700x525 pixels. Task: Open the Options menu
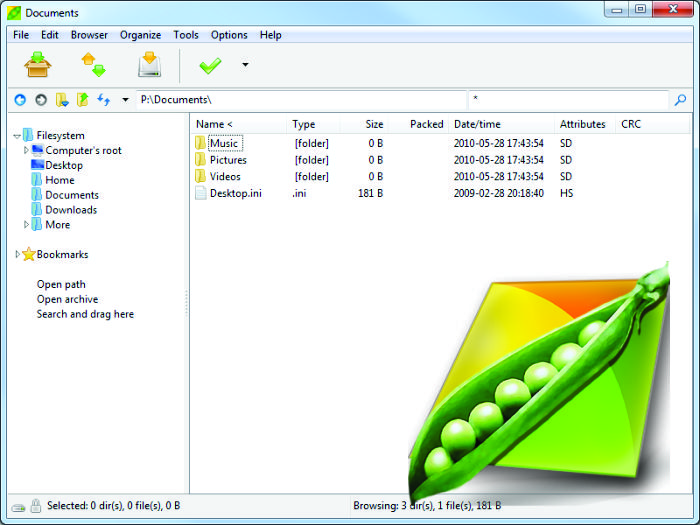229,35
